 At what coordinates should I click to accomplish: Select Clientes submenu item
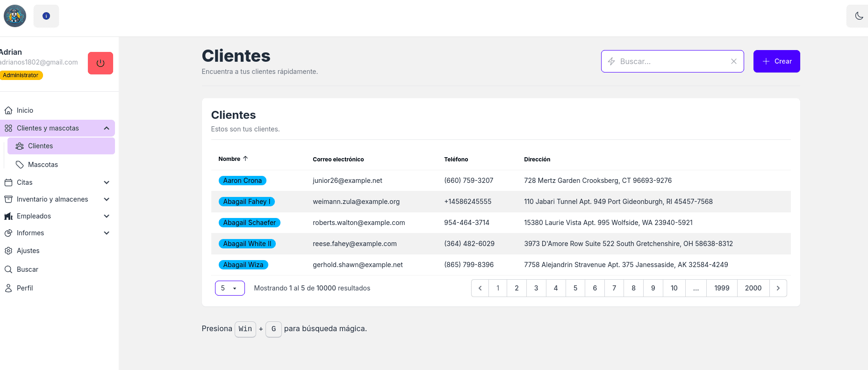[x=61, y=146]
